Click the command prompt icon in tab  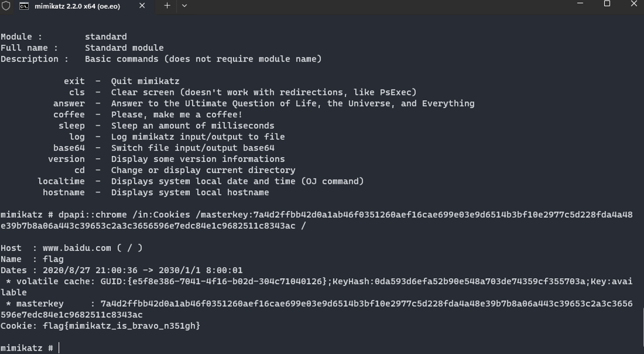tap(24, 6)
